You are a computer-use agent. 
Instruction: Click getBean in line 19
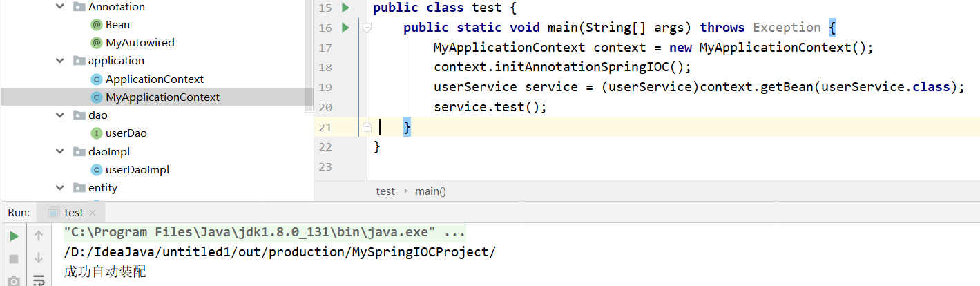[x=785, y=87]
